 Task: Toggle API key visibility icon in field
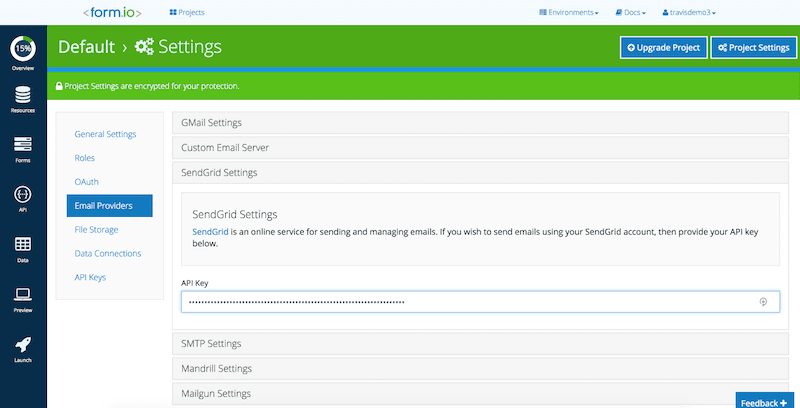[x=763, y=302]
